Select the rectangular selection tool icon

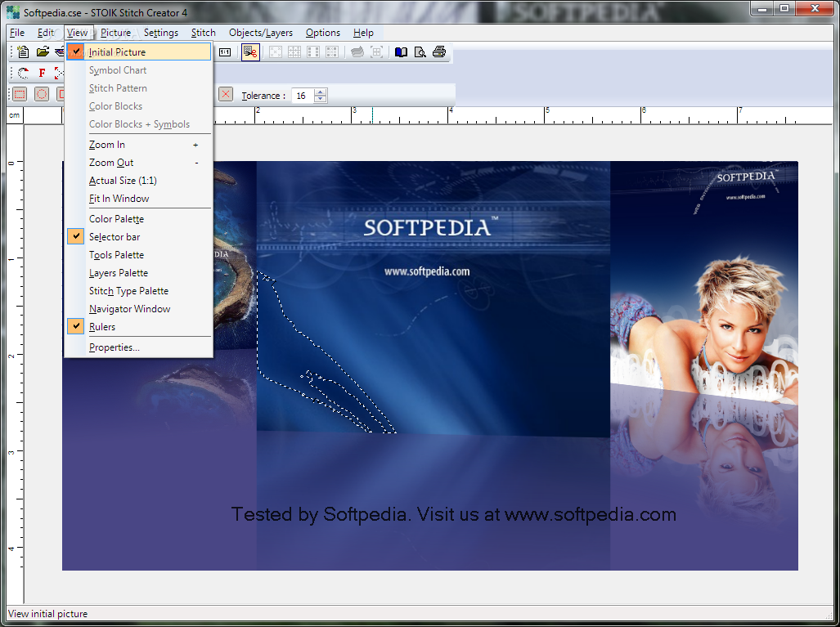[20, 95]
